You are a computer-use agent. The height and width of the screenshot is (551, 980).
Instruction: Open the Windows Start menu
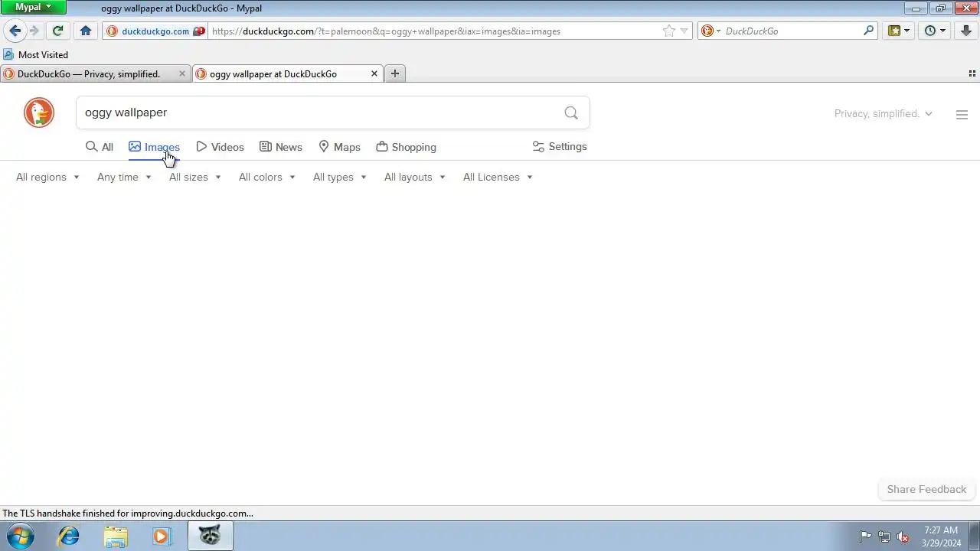pyautogui.click(x=21, y=536)
